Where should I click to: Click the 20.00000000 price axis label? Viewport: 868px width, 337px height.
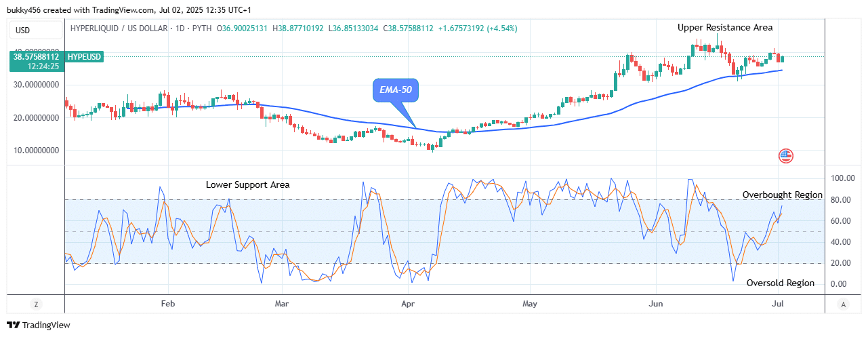click(38, 117)
